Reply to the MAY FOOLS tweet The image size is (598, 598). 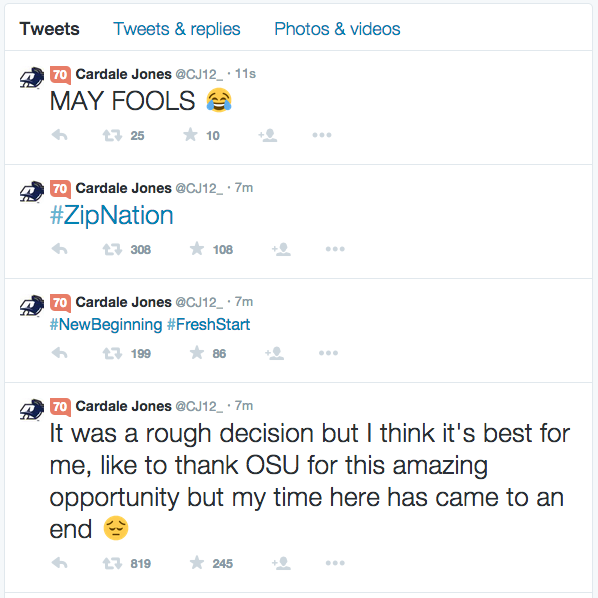click(59, 135)
